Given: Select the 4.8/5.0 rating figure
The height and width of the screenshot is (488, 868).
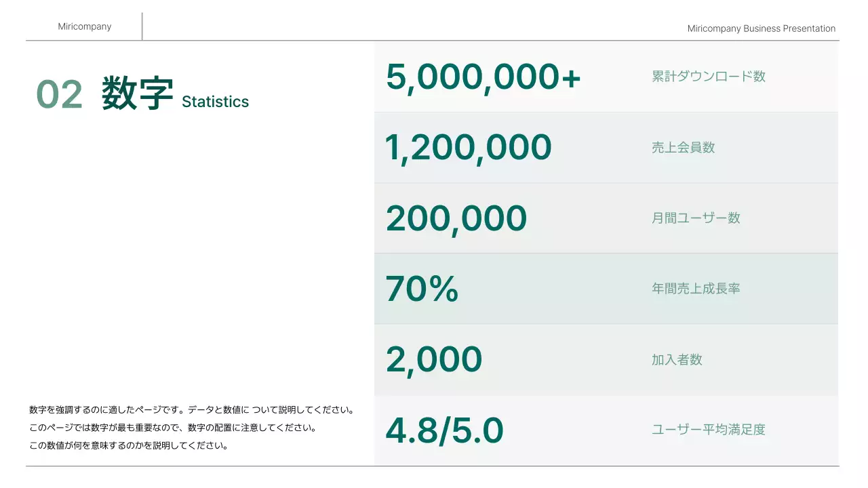Looking at the screenshot, I should click(444, 430).
